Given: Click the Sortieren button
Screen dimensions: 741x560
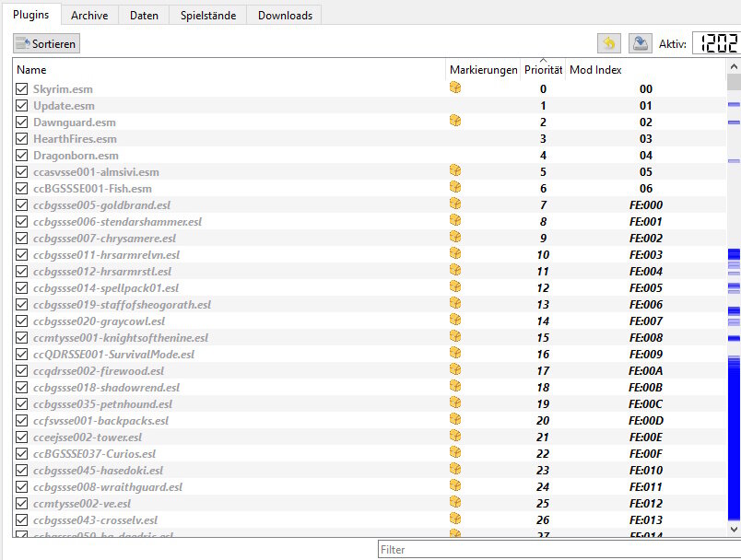Looking at the screenshot, I should coord(46,43).
